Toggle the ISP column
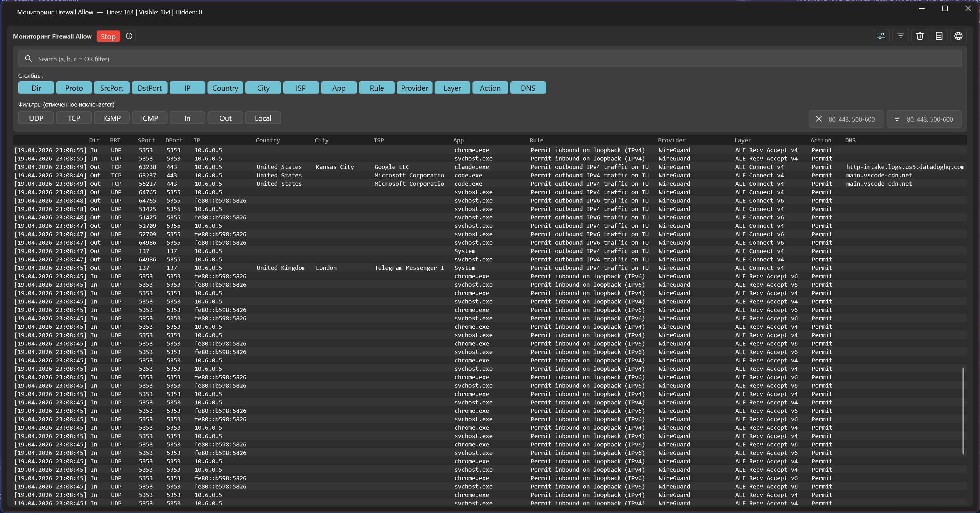 point(301,88)
